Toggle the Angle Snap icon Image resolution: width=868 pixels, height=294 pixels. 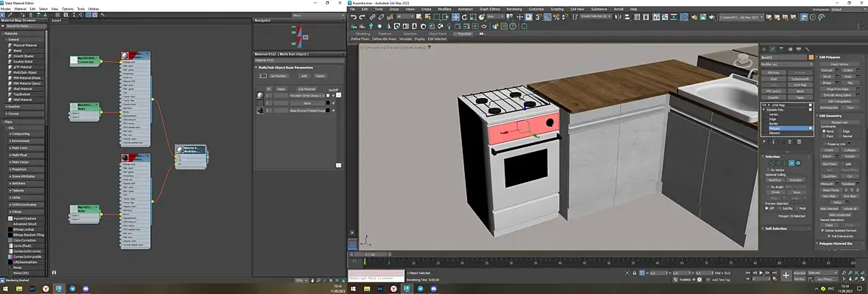pyautogui.click(x=547, y=17)
